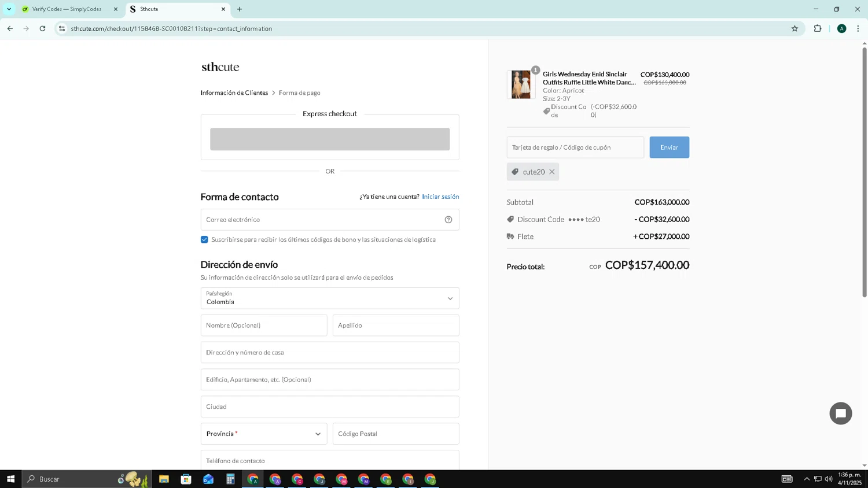
Task: Click the Ciudad field
Action: pos(330,407)
